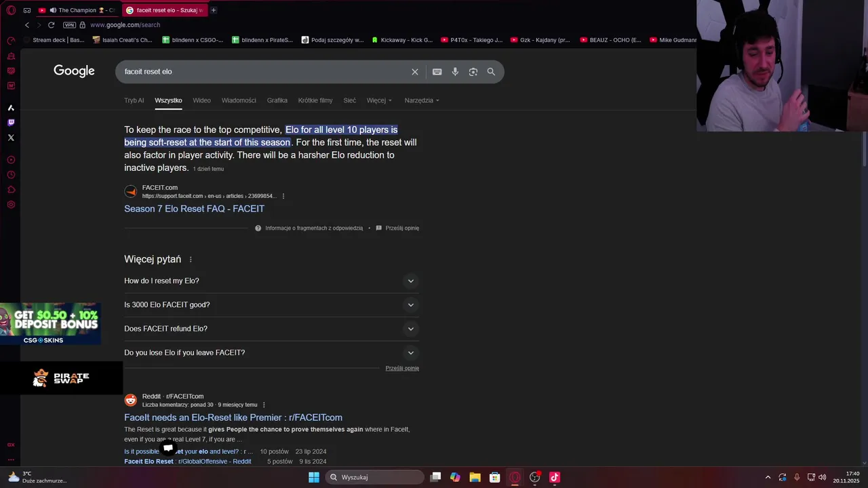Open options dots on the Reddit result

(264, 405)
